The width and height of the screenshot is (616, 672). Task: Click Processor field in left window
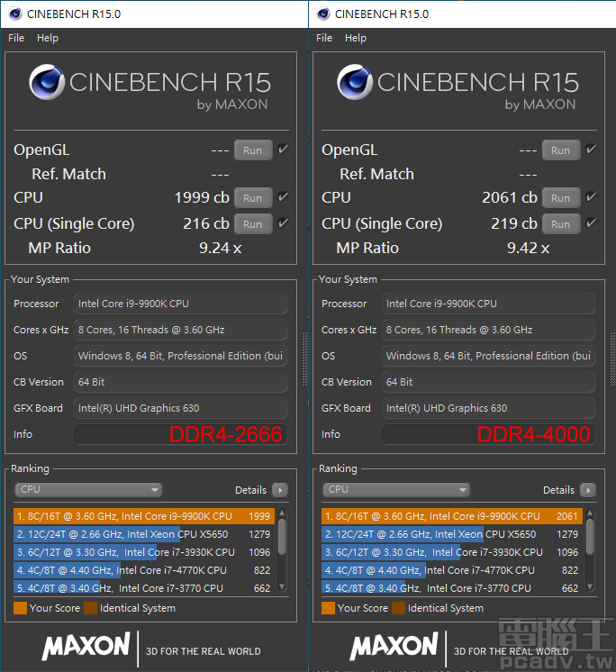coord(180,304)
